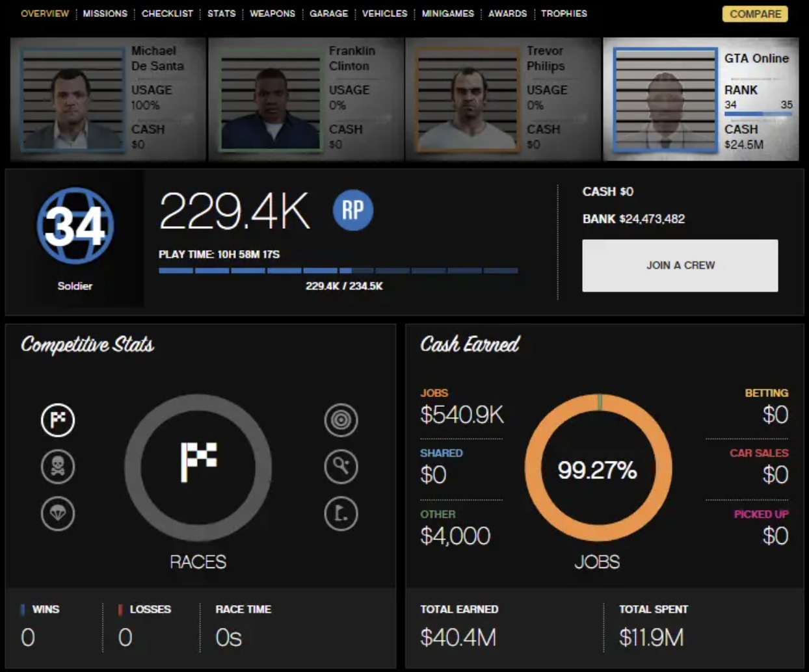809x672 pixels.
Task: Select the Darts target category icon
Action: click(x=341, y=420)
